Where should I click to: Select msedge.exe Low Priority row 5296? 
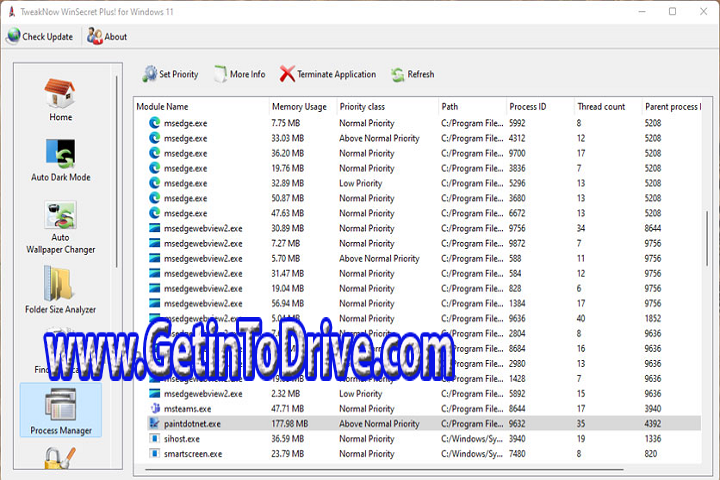(x=423, y=183)
